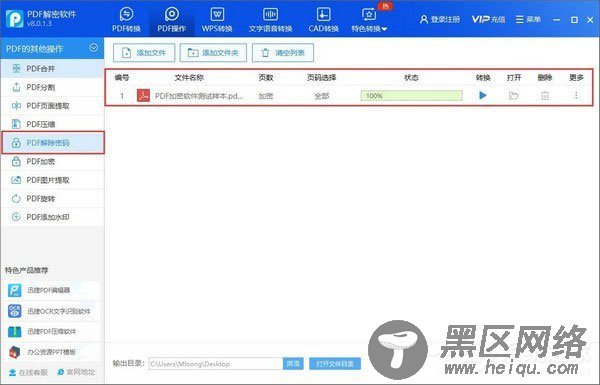600x385 pixels.
Task: Select PDF旋转 in the sidebar
Action: tap(52, 199)
